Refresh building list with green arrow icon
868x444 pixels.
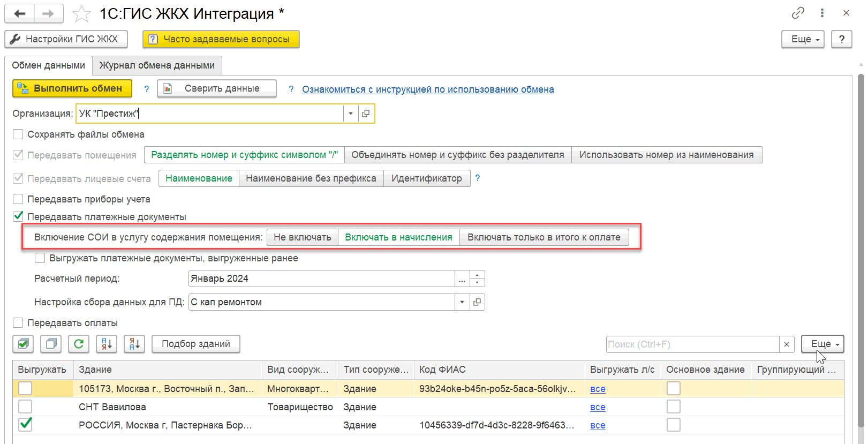pyautogui.click(x=79, y=344)
